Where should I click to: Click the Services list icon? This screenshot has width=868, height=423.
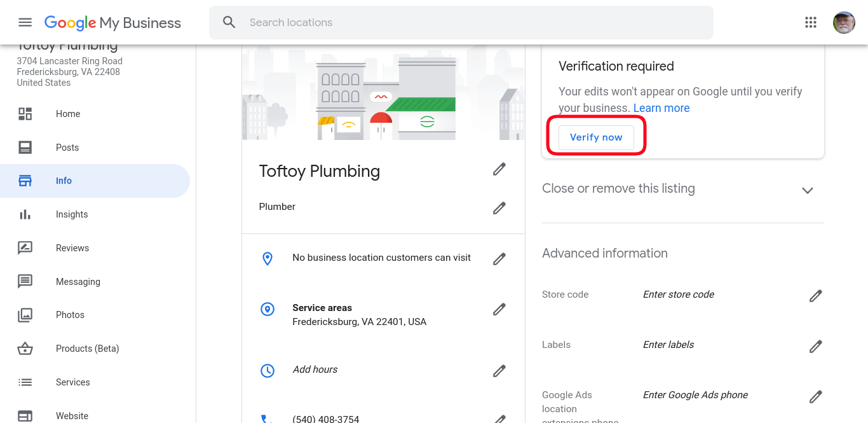point(25,382)
